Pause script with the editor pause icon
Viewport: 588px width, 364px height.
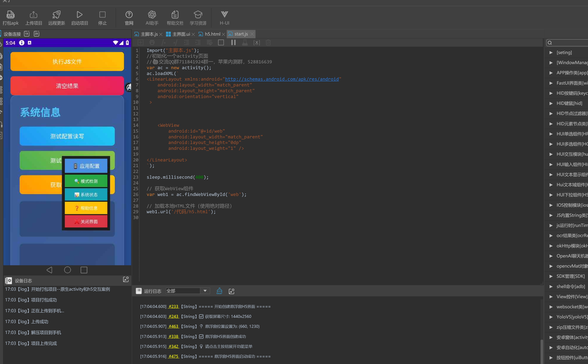pyautogui.click(x=233, y=43)
